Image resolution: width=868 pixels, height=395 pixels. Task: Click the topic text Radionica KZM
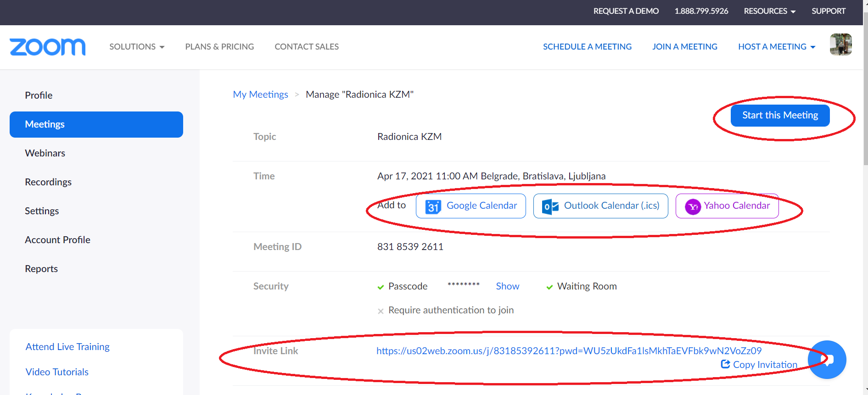point(409,137)
